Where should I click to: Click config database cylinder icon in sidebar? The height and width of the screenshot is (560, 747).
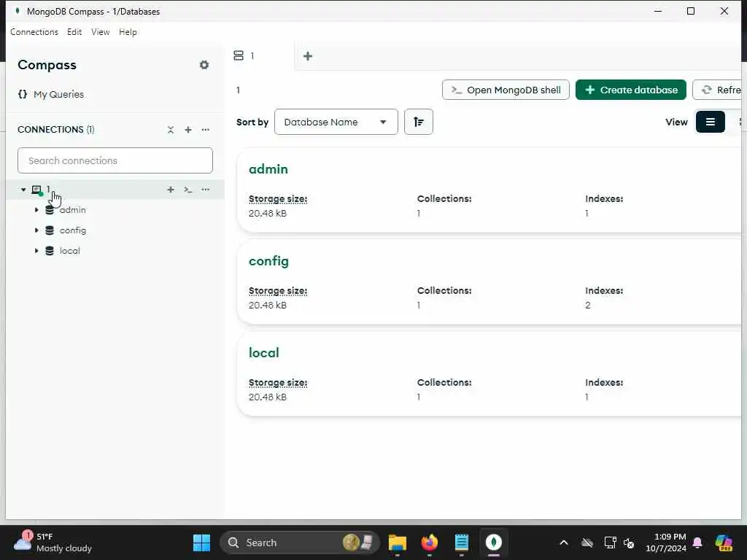(50, 230)
